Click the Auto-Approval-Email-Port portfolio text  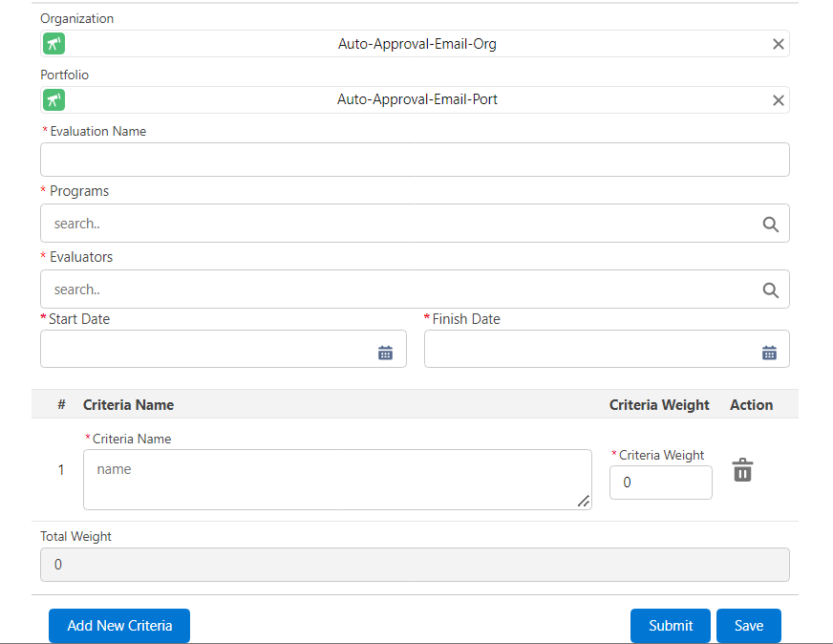click(x=417, y=99)
